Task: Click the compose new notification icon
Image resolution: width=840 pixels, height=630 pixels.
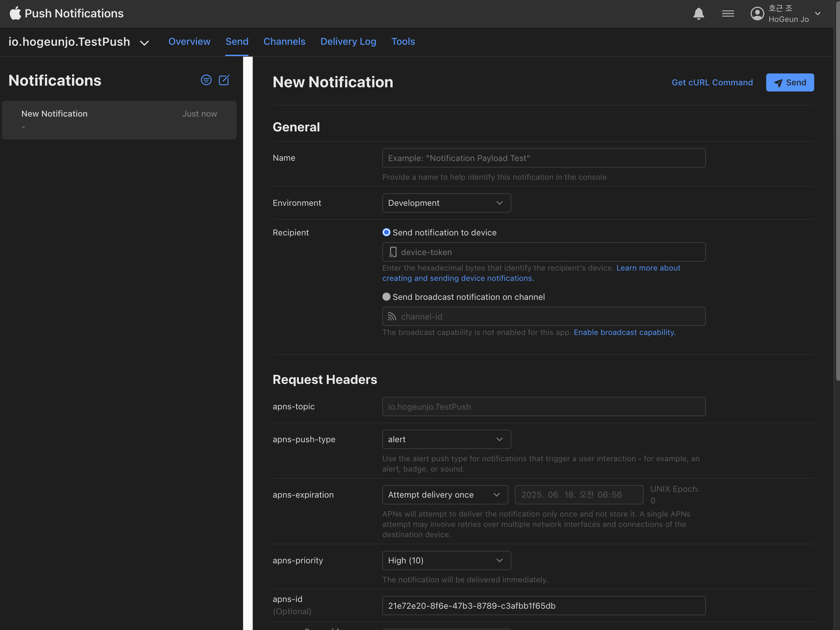Action: 224,80
